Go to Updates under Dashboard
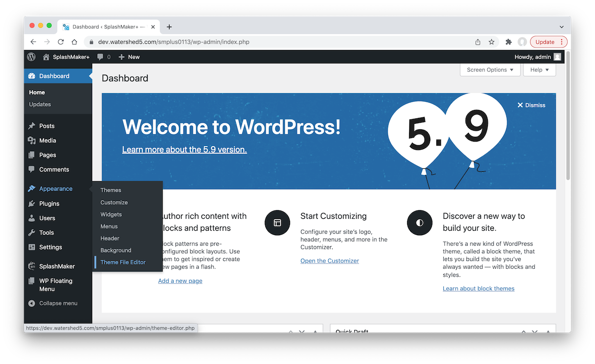The height and width of the screenshot is (364, 595). click(x=40, y=104)
